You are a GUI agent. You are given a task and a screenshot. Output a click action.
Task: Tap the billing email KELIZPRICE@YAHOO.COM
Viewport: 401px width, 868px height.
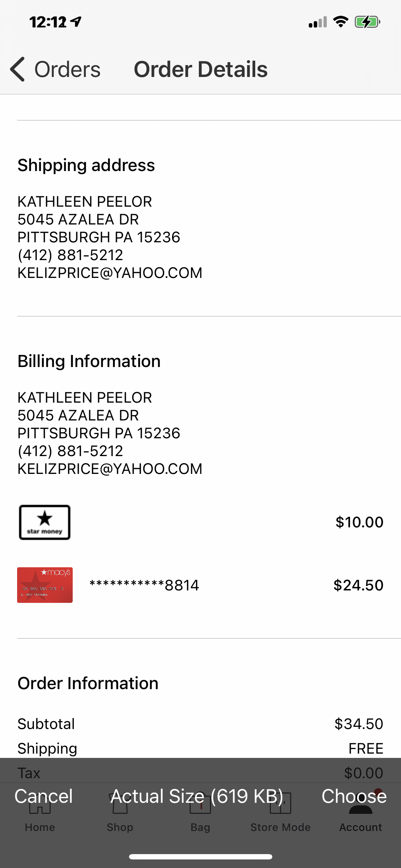point(110,469)
